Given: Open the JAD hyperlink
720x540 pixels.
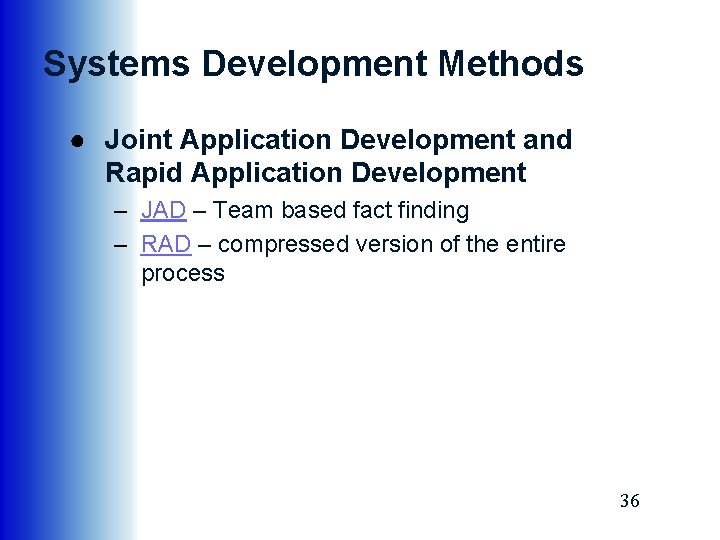Looking at the screenshot, I should click(x=163, y=210).
